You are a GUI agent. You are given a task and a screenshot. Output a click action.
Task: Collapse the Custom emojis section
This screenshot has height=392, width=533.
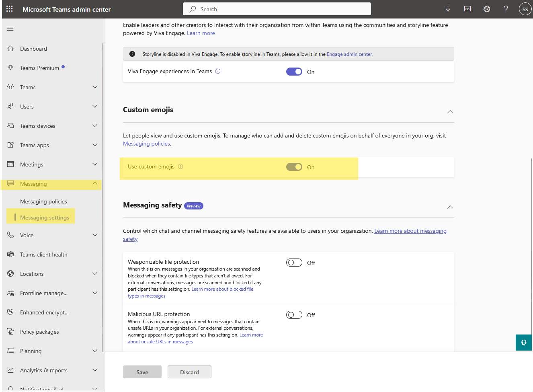tap(450, 112)
